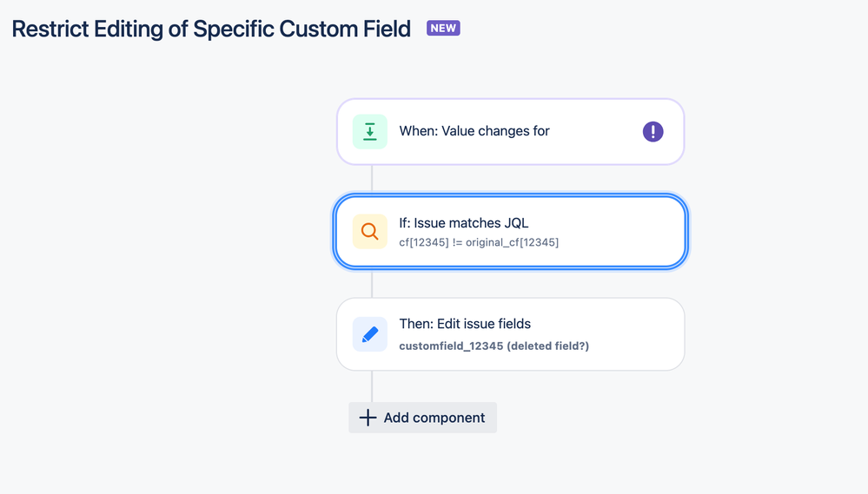
Task: Click the 'customfield_12345 (deleted field?)' text
Action: pyautogui.click(x=494, y=346)
